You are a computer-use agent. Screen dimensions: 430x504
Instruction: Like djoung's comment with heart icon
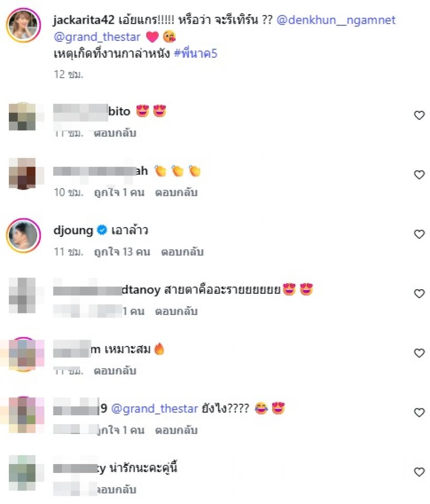click(419, 234)
